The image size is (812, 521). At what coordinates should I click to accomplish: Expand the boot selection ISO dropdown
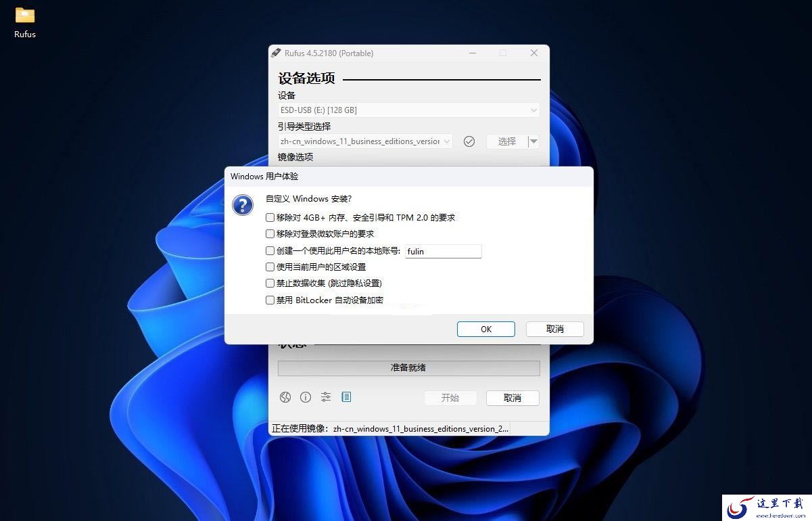click(x=365, y=141)
